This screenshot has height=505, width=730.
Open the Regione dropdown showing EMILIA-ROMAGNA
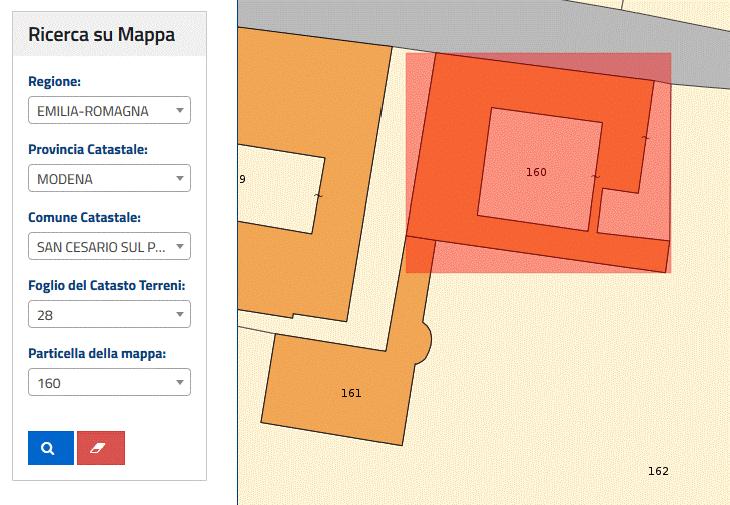(109, 110)
